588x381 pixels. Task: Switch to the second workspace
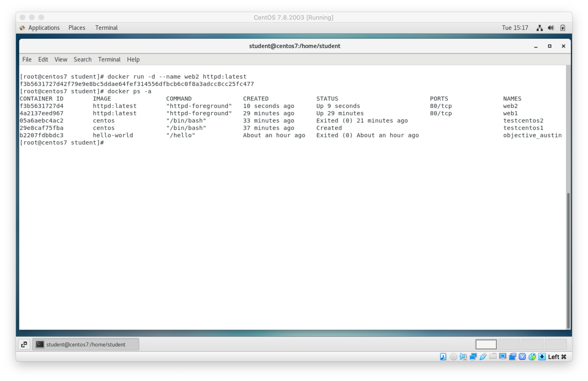coord(509,344)
